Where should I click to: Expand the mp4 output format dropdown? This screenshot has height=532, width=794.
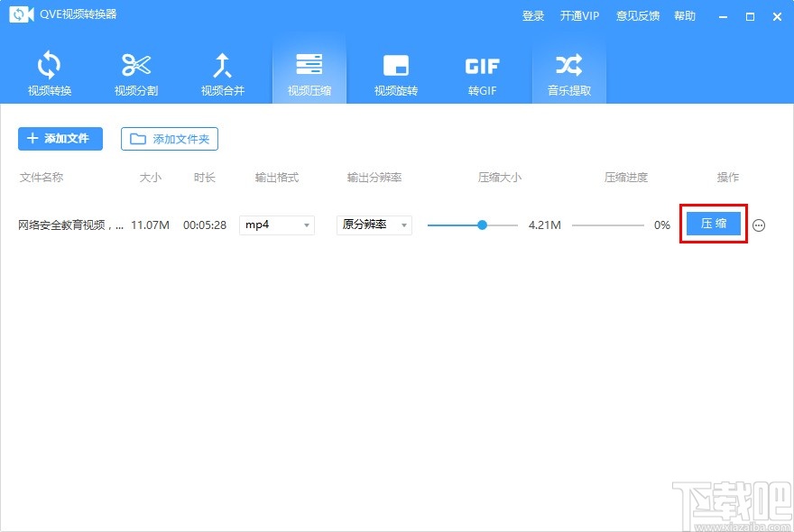coord(277,225)
